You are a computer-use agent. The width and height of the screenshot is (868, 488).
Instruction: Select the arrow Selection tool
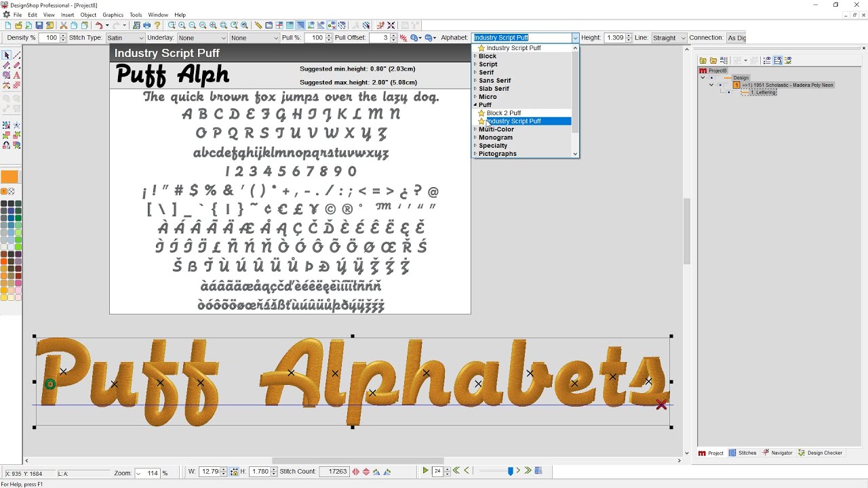pyautogui.click(x=6, y=55)
